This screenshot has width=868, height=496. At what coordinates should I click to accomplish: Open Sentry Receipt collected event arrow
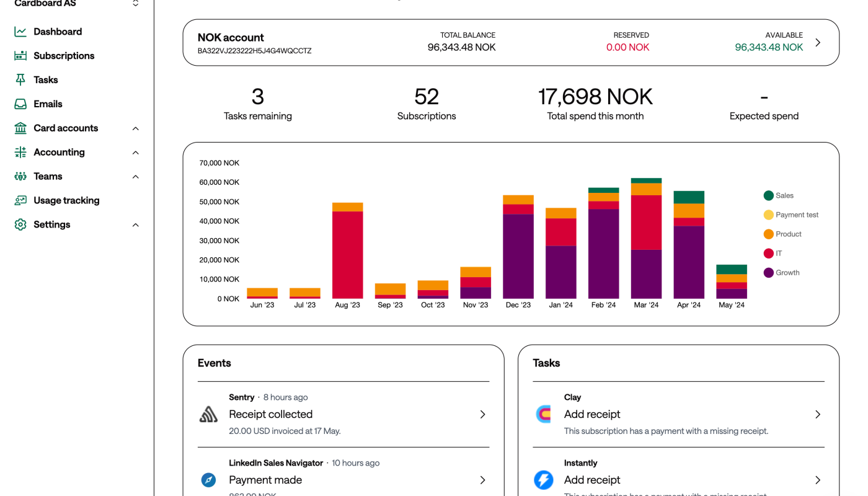[x=482, y=414]
